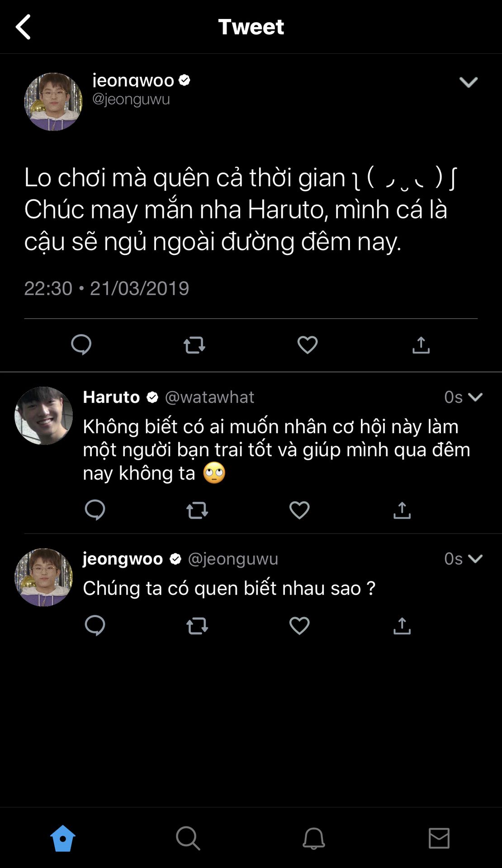Reply to Haruto's comment
This screenshot has height=868, width=502.
tap(95, 510)
